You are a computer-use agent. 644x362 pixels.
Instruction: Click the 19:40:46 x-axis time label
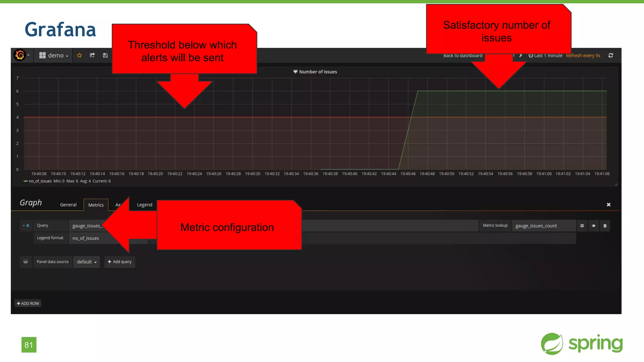(x=408, y=174)
